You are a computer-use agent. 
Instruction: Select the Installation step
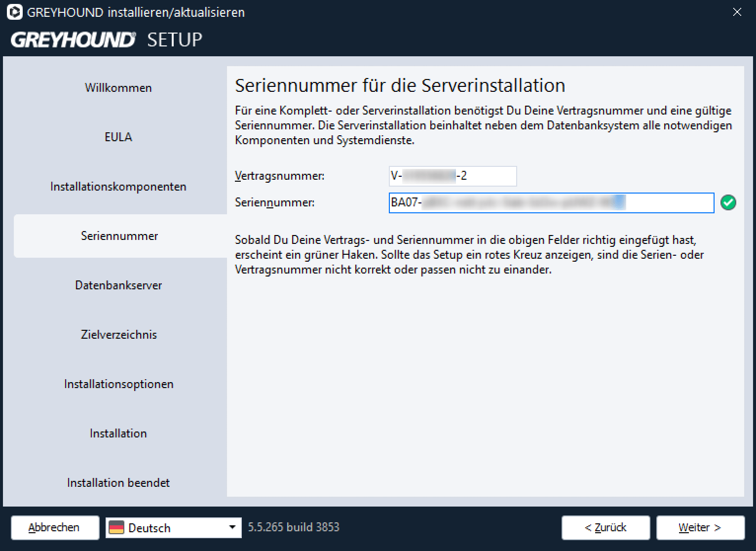pyautogui.click(x=118, y=433)
